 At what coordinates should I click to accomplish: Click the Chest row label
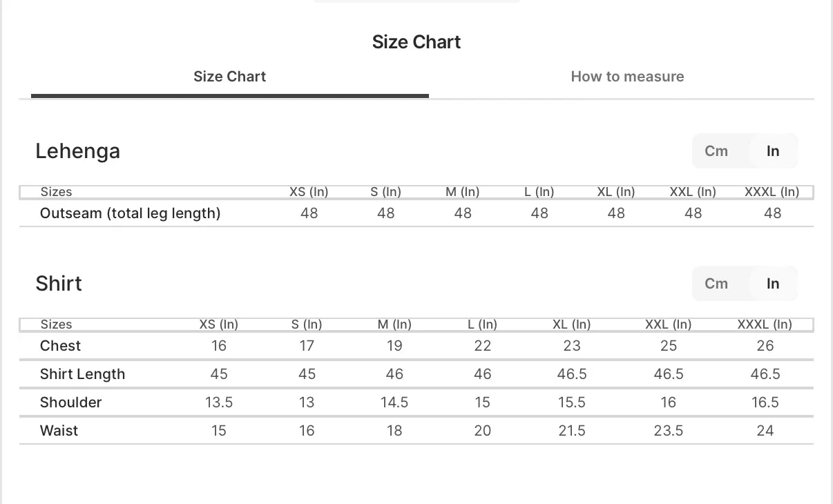pos(60,346)
